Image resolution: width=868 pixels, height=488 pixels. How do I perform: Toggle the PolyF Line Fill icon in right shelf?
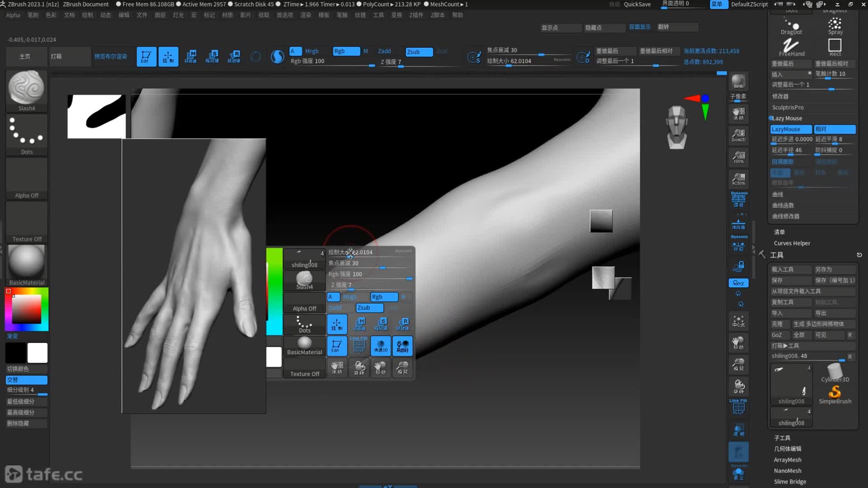738,407
